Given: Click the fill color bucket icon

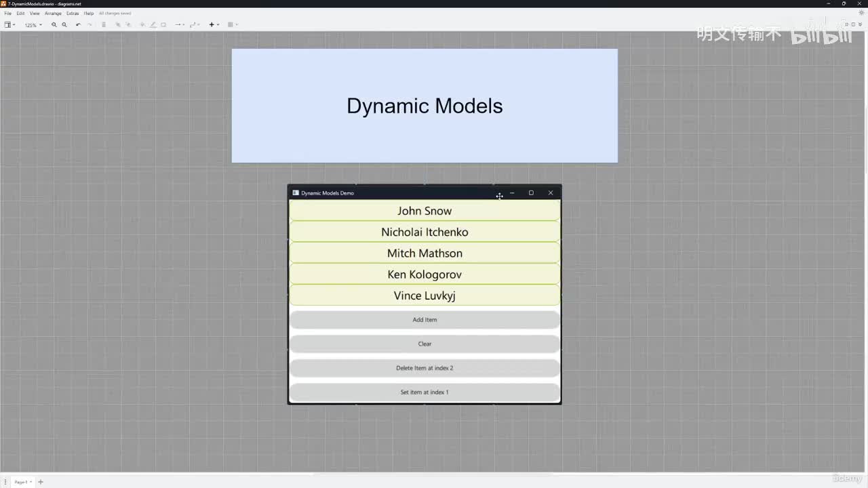Looking at the screenshot, I should point(142,25).
